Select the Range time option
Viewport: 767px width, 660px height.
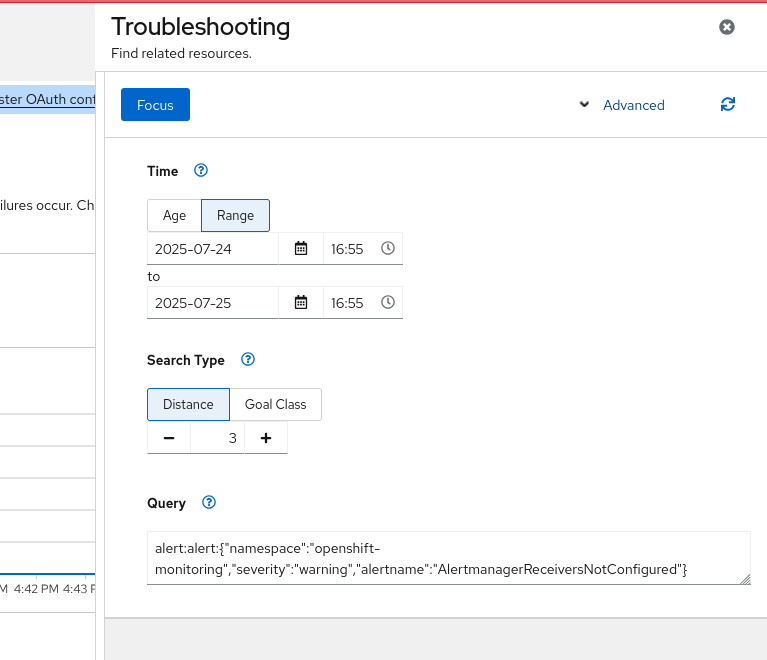tap(235, 215)
